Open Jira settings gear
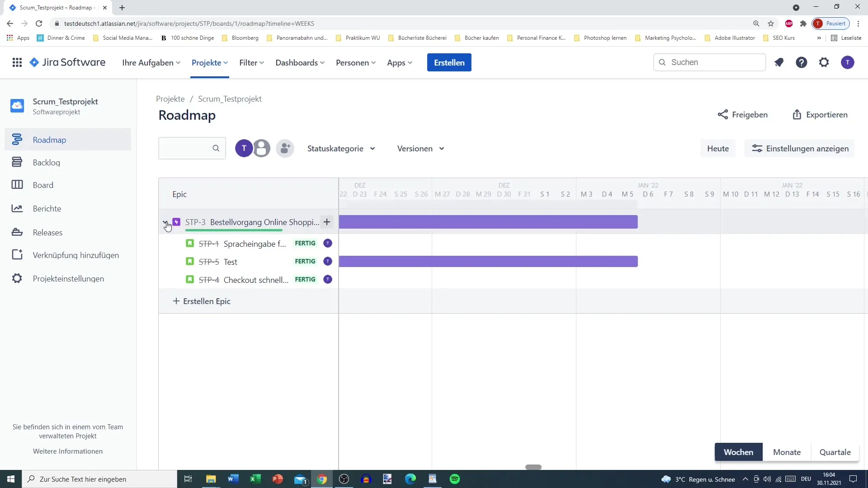Image resolution: width=868 pixels, height=488 pixels. pyautogui.click(x=824, y=62)
